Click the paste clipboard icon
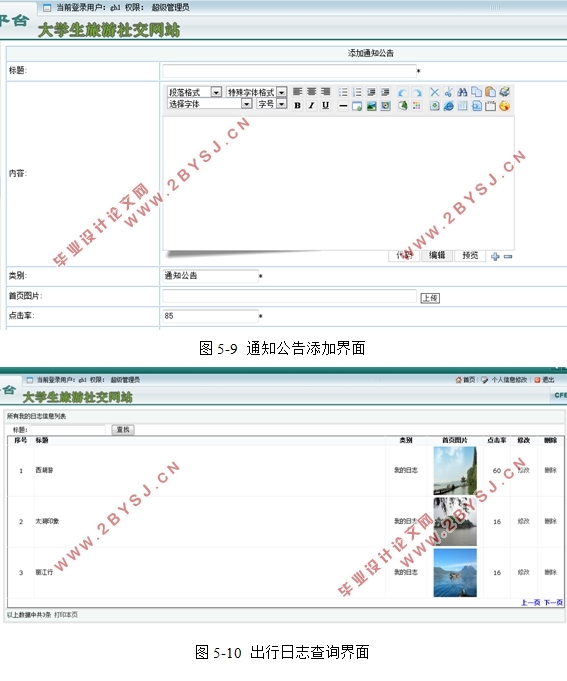 (490, 92)
